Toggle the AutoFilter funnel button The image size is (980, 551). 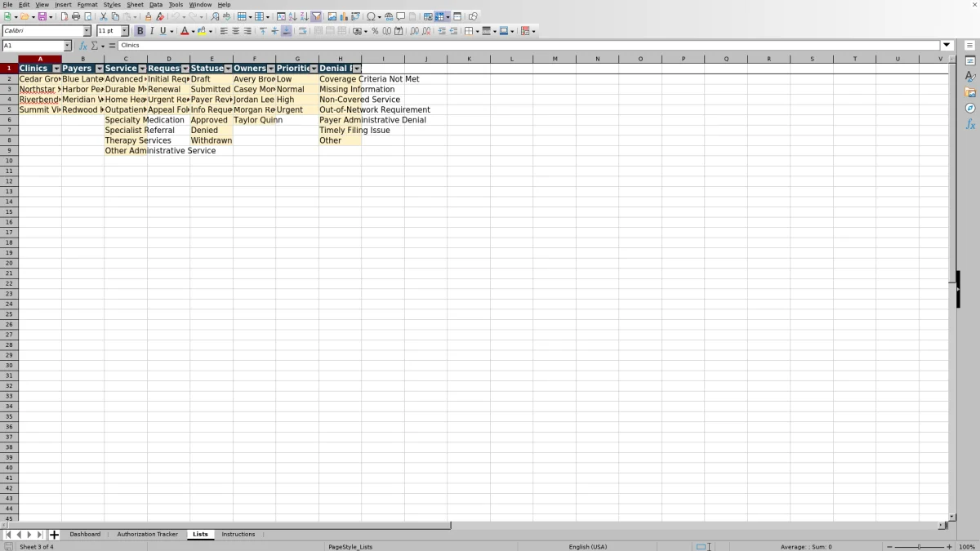tap(316, 16)
